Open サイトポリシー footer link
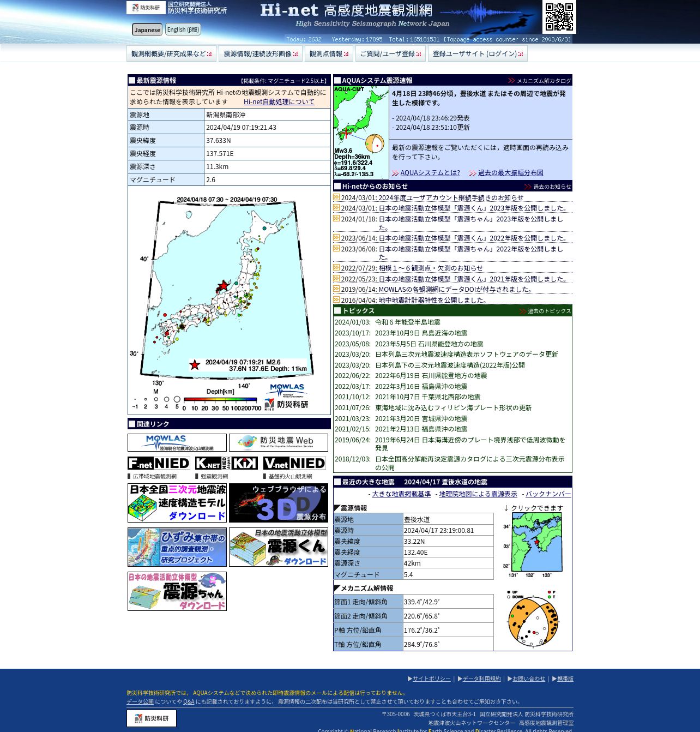The width and height of the screenshot is (700, 732). pos(431,679)
